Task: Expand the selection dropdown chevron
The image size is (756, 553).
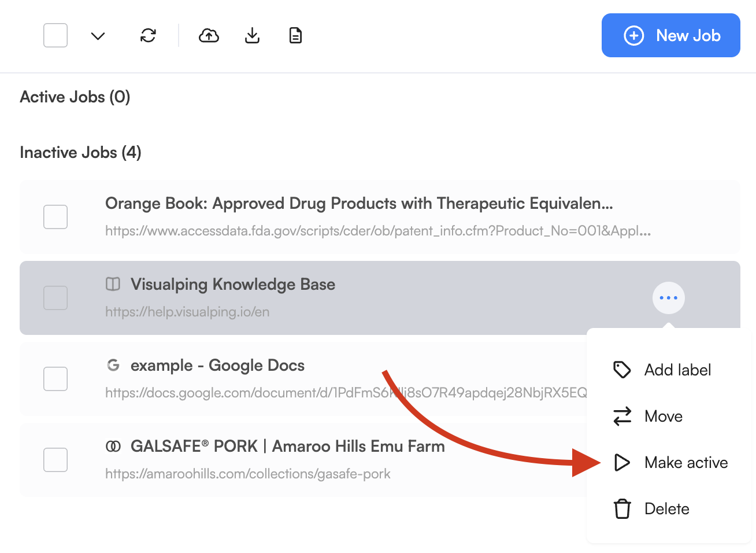Action: pos(98,36)
